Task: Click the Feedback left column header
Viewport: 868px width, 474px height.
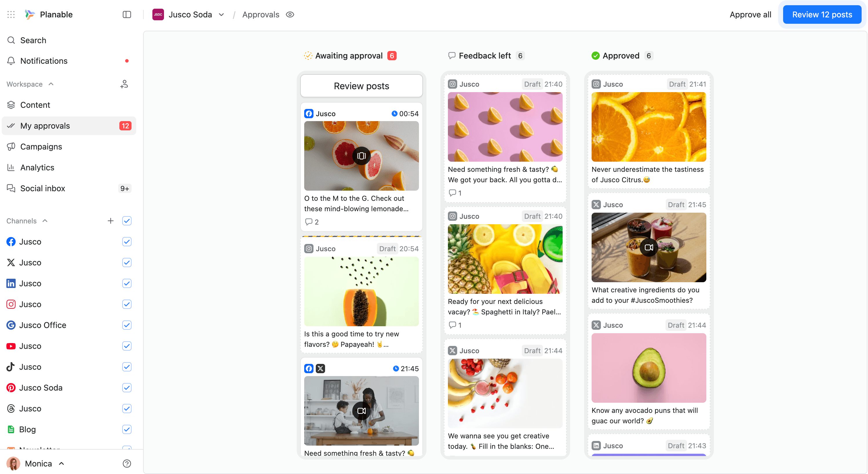Action: pyautogui.click(x=486, y=56)
